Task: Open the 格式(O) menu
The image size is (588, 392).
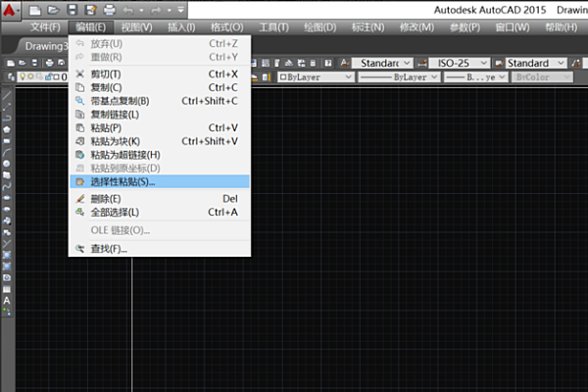Action: 227,27
